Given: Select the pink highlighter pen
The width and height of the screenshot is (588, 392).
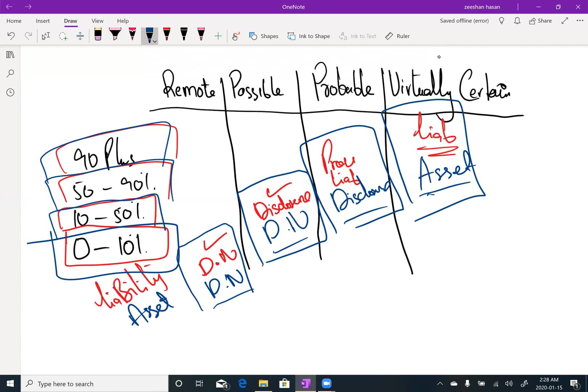Looking at the screenshot, I should [x=115, y=34].
